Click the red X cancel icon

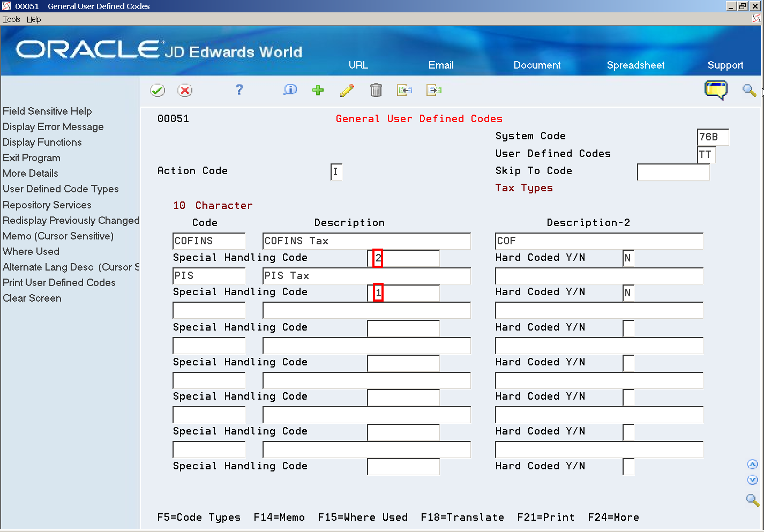185,91
